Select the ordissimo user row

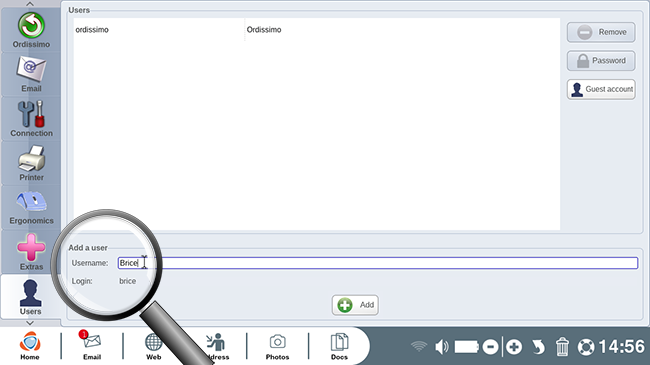click(x=317, y=29)
